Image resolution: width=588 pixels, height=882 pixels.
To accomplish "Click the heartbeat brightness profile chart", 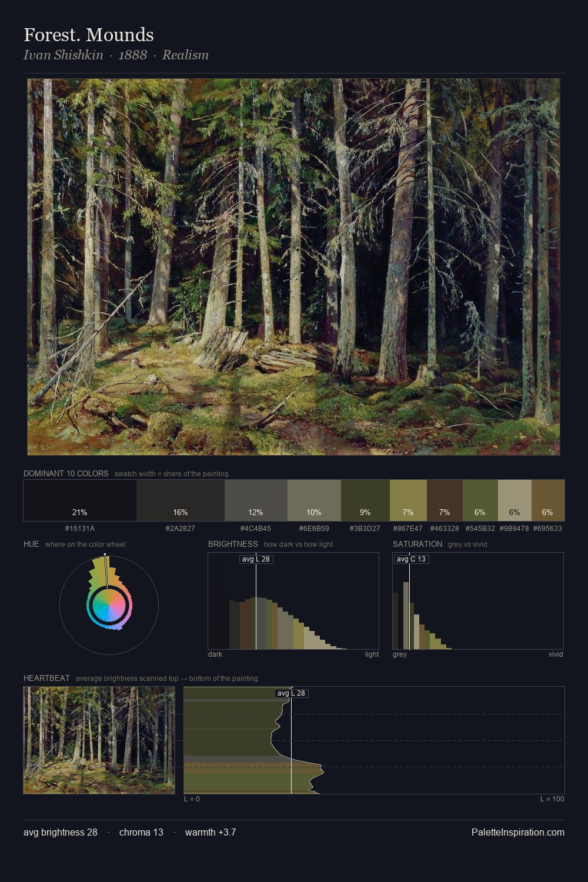I will [374, 740].
